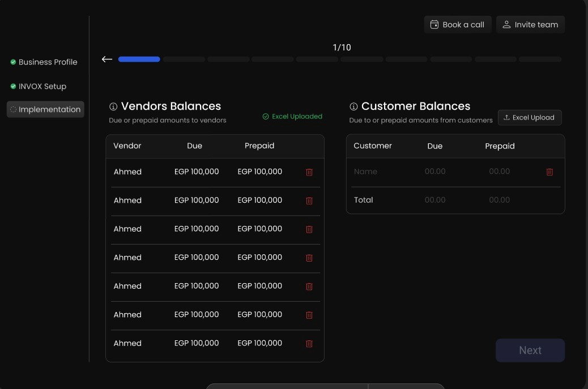Click the vendors table Prepaid header
The width and height of the screenshot is (588, 389).
[259, 146]
